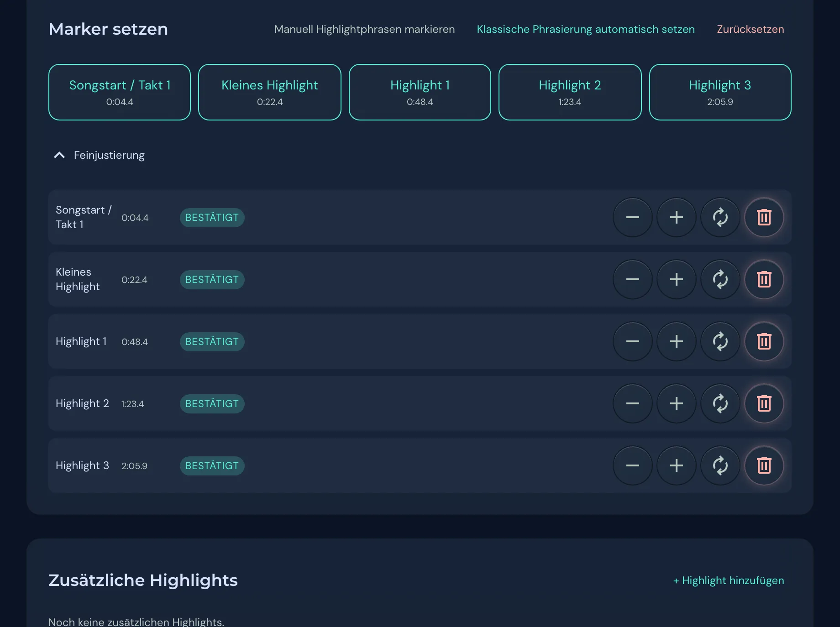
Task: Click BESTÄTIGT badge in Highlight 3 row
Action: tap(212, 466)
